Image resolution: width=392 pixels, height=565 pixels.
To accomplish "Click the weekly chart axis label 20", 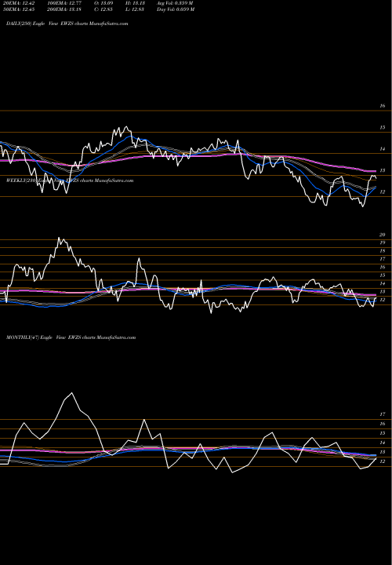I will [383, 235].
